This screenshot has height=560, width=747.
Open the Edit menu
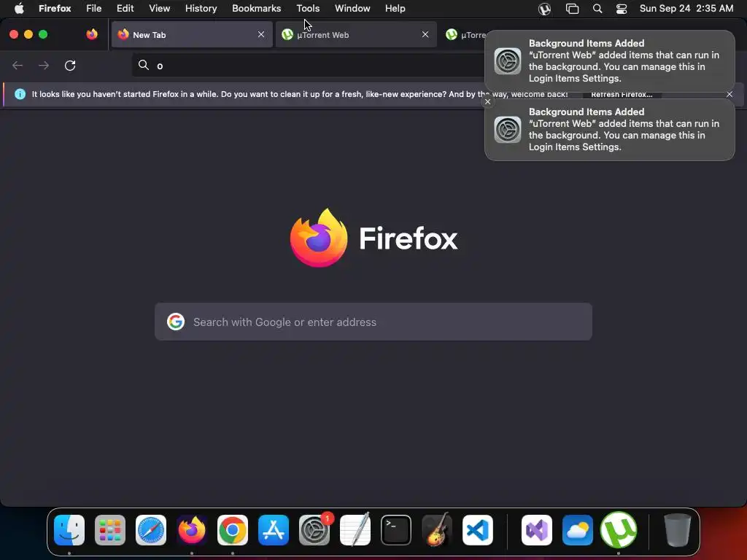tap(125, 9)
